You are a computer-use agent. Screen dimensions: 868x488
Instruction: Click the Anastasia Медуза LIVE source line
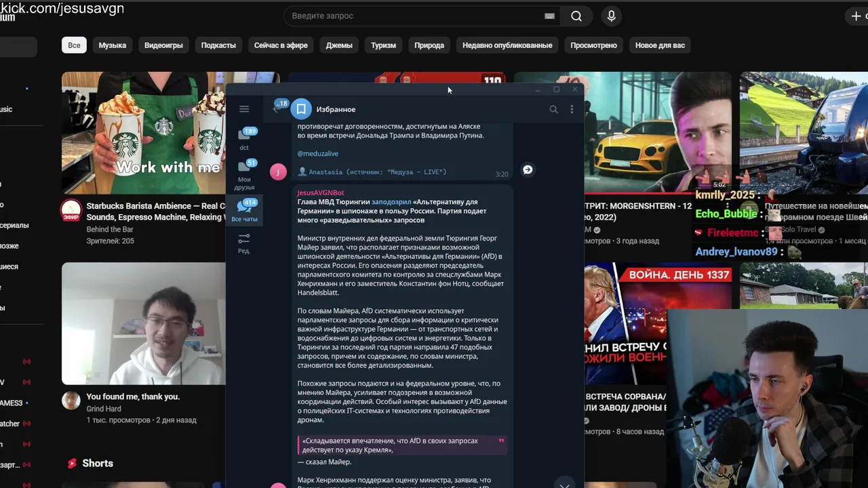coord(372,172)
